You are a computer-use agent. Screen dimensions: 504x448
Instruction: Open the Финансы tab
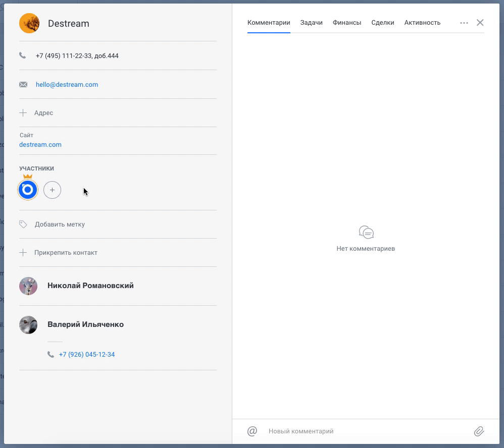[347, 23]
